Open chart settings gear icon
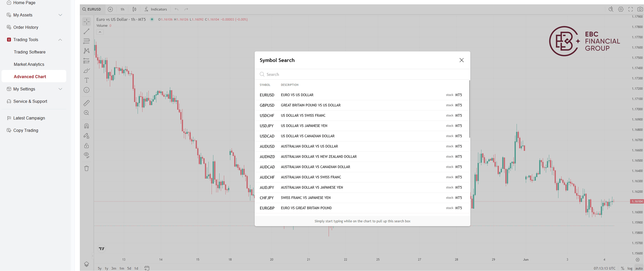This screenshot has width=644, height=271. coord(620,9)
